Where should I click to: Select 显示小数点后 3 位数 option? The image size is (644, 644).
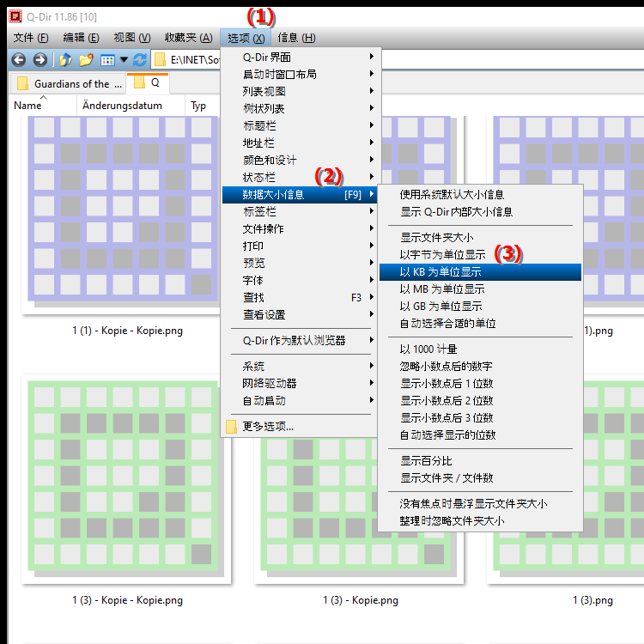pyautogui.click(x=480, y=418)
